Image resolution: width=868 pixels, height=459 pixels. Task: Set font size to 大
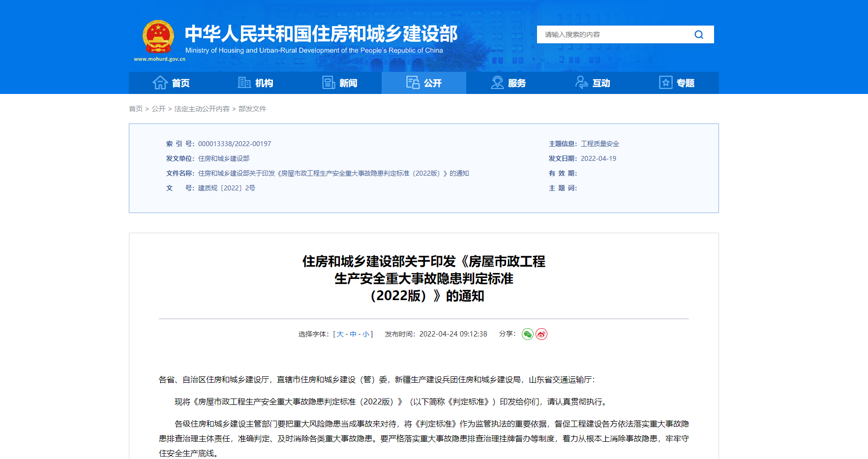(x=340, y=334)
